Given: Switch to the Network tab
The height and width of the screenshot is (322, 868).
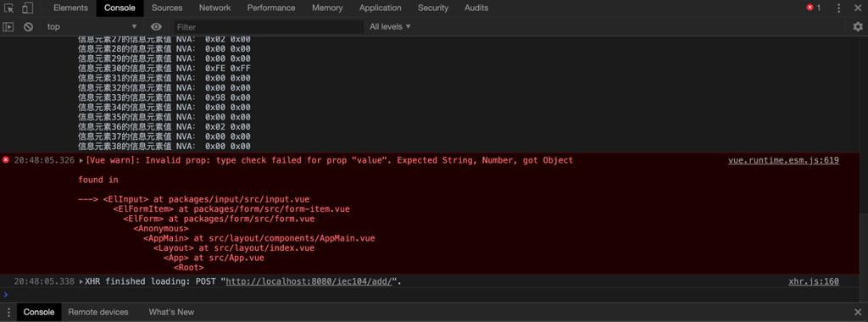Looking at the screenshot, I should pyautogui.click(x=214, y=8).
